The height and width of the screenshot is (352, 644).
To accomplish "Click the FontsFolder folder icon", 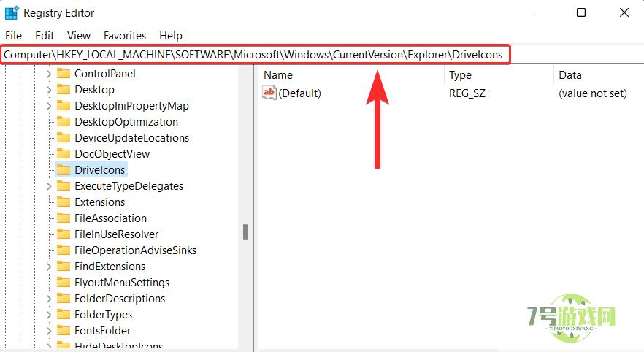I will pos(64,330).
